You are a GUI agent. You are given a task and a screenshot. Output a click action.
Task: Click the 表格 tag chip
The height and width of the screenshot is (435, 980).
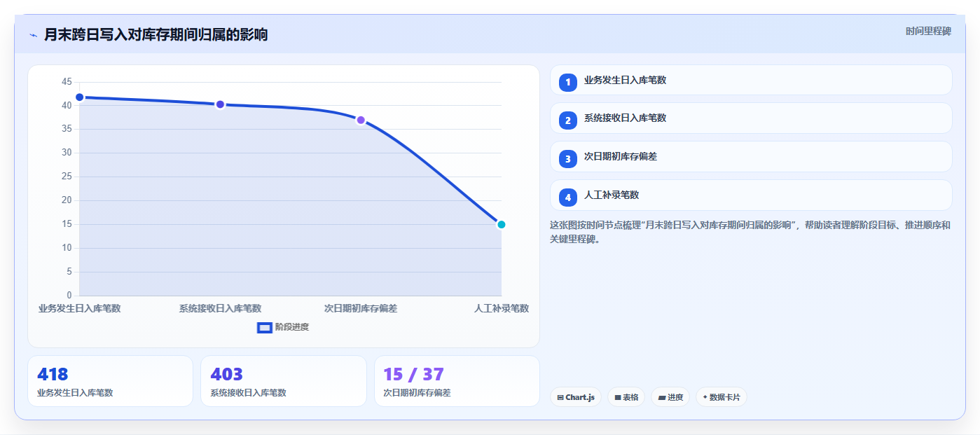point(626,397)
